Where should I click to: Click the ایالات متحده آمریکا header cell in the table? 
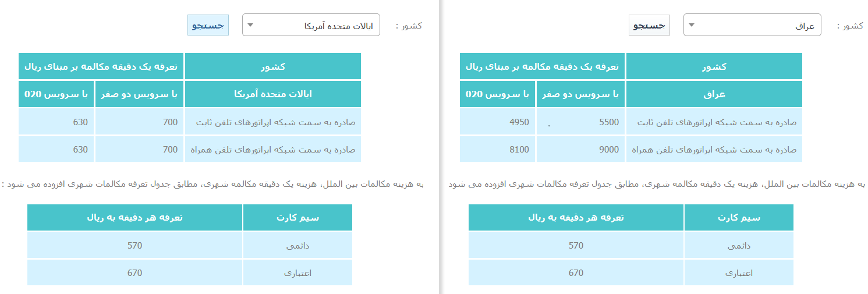272,94
